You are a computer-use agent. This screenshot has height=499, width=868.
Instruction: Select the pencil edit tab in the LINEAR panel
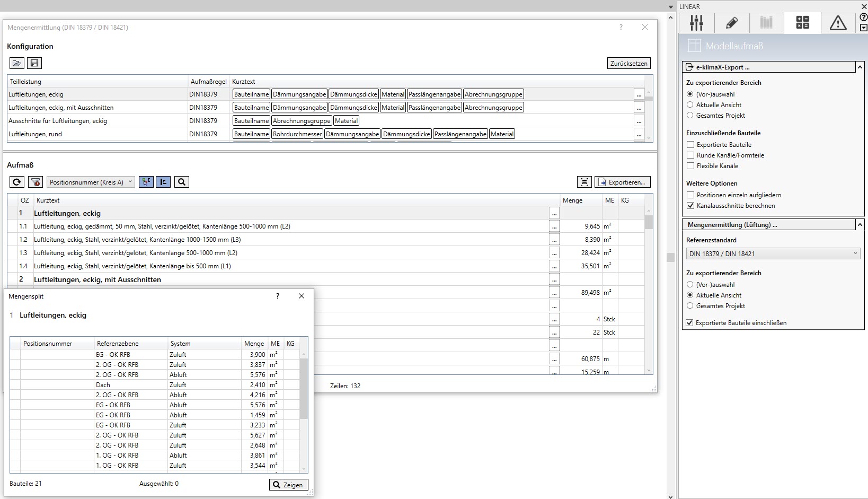click(732, 23)
